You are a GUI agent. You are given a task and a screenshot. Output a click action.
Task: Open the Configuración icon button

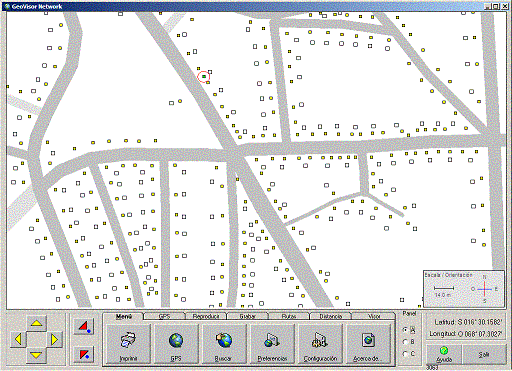coord(320,344)
